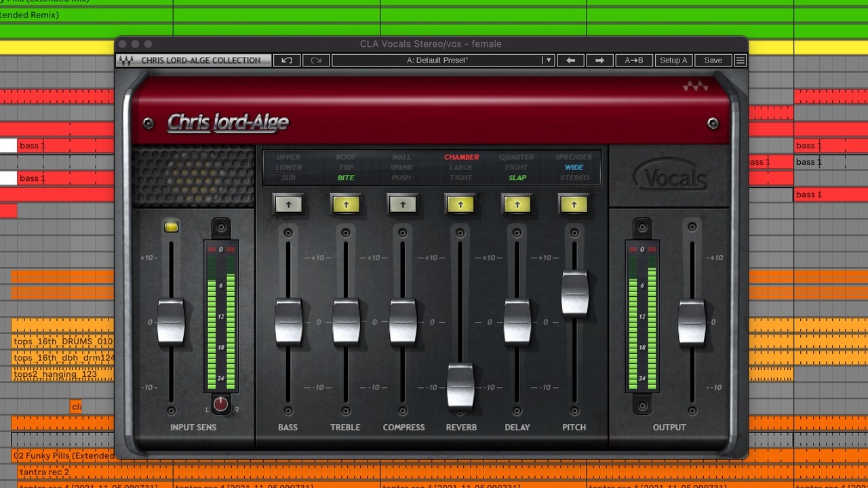
Task: Click the Input Sens fader handle
Action: click(171, 321)
